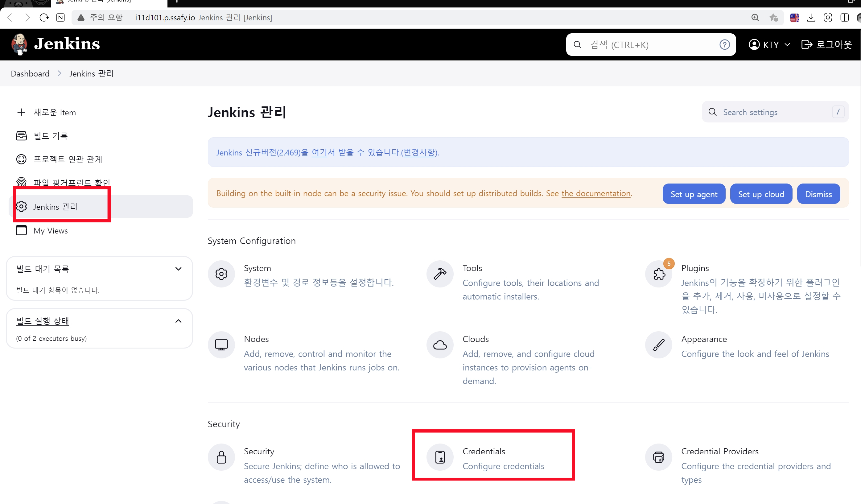The width and height of the screenshot is (861, 504).
Task: Click the Clouds cloud icon
Action: 440,345
